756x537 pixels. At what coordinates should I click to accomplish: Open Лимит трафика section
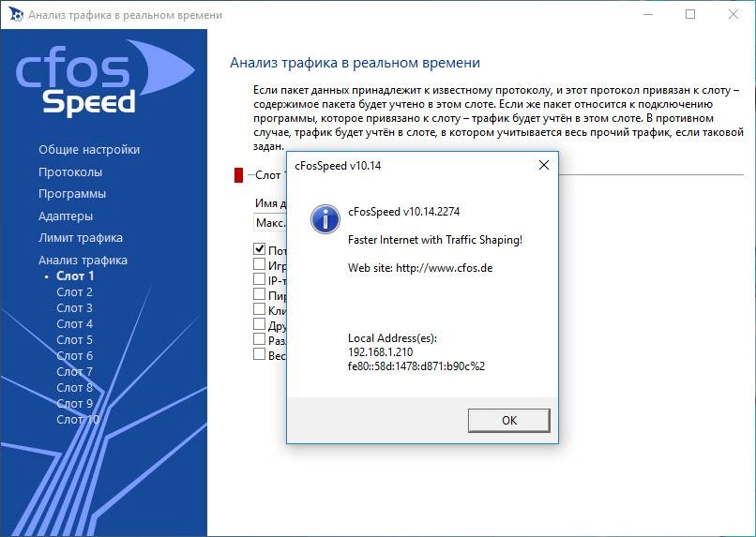coord(81,238)
